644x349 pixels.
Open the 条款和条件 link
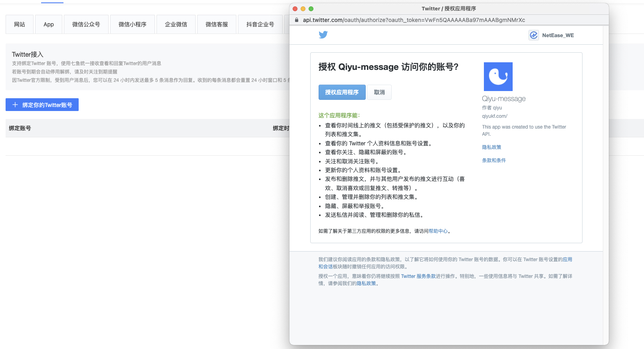tap(494, 160)
